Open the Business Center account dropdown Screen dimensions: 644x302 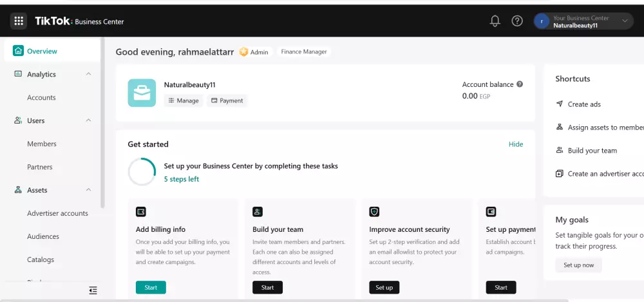(x=623, y=21)
